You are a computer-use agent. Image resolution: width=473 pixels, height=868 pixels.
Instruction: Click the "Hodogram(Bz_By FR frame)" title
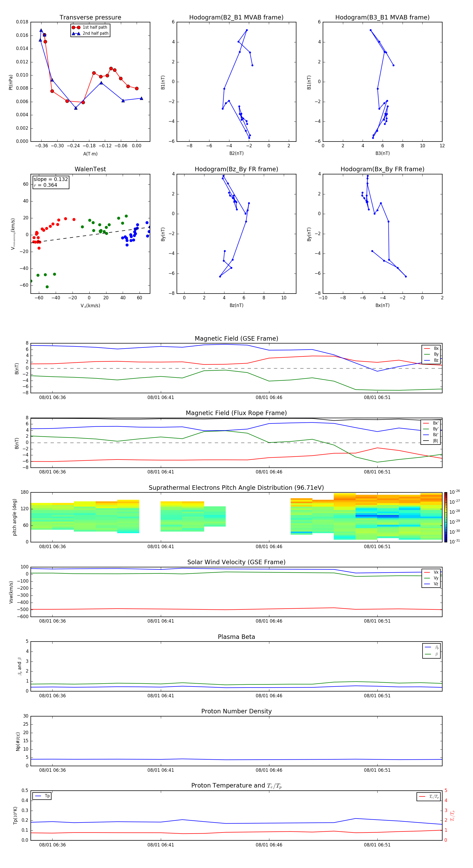point(236,169)
